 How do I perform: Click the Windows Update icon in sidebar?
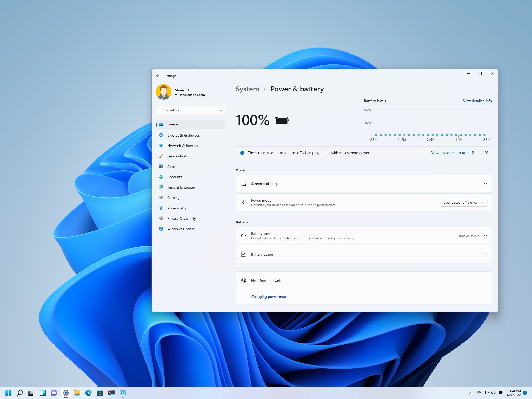click(161, 229)
